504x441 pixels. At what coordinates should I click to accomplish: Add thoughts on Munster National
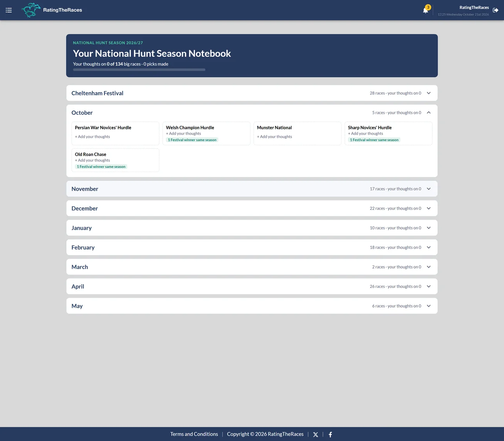(x=274, y=137)
